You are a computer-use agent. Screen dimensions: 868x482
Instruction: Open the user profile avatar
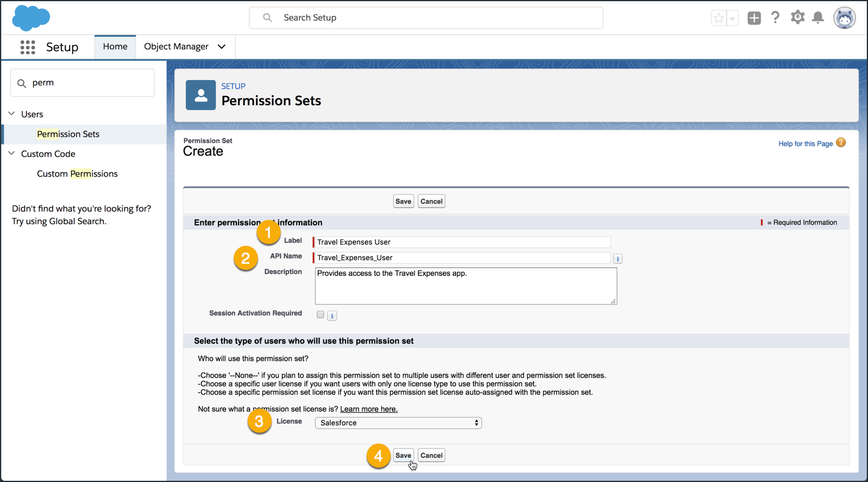point(845,18)
